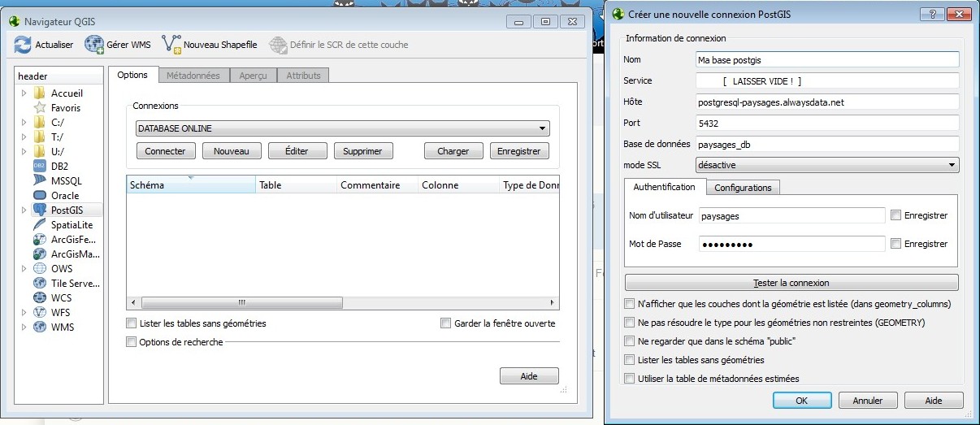Click the Schéma column header
Screen dimensions: 980x425
tap(191, 185)
